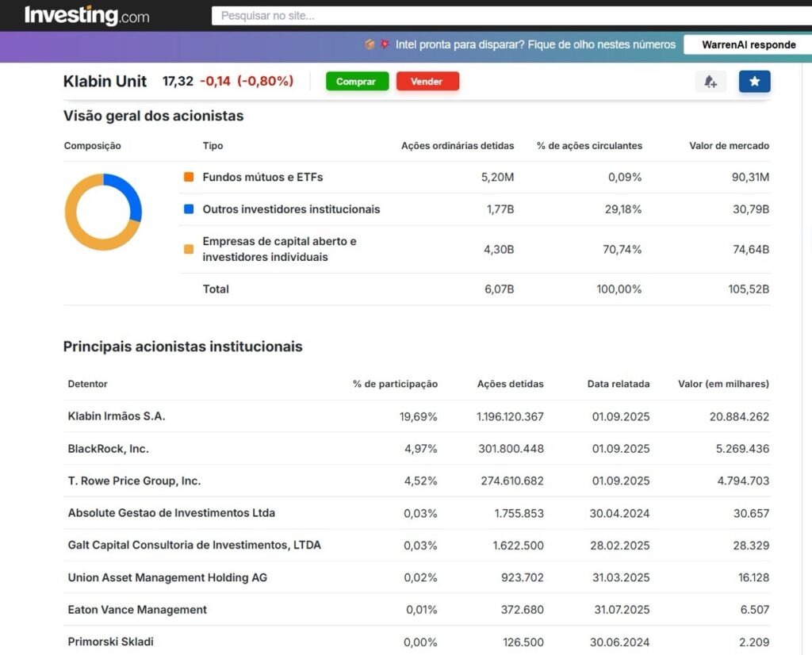Open T. Rowe Price Group, Inc. entry
Image resolution: width=812 pixels, height=655 pixels.
coord(134,481)
